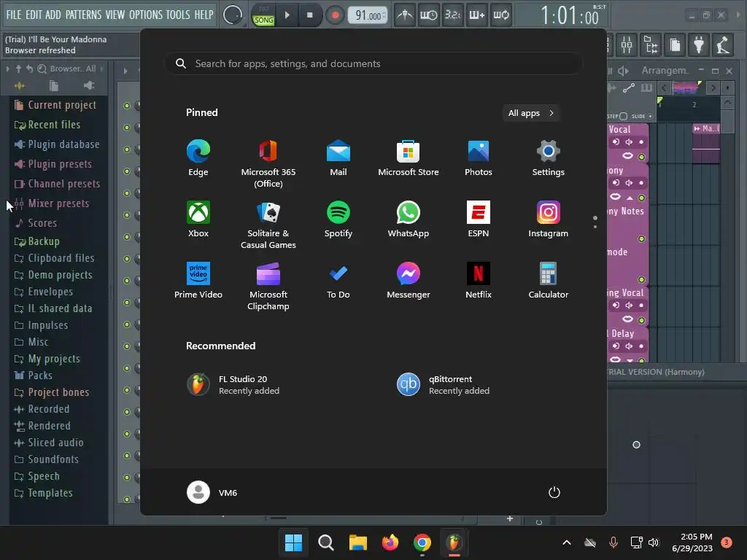Open the OPTIONS menu
747x560 pixels.
pyautogui.click(x=146, y=15)
